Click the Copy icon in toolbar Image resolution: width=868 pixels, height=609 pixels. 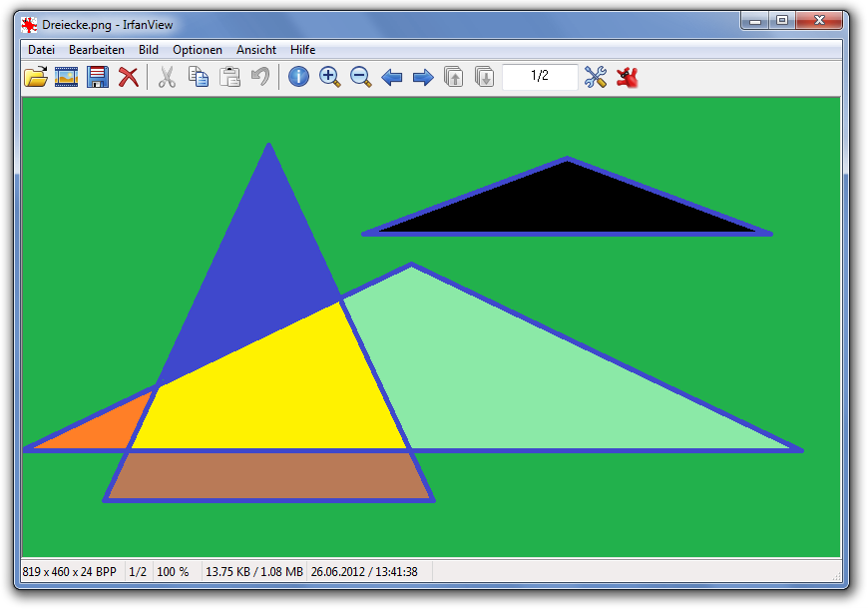coord(199,77)
